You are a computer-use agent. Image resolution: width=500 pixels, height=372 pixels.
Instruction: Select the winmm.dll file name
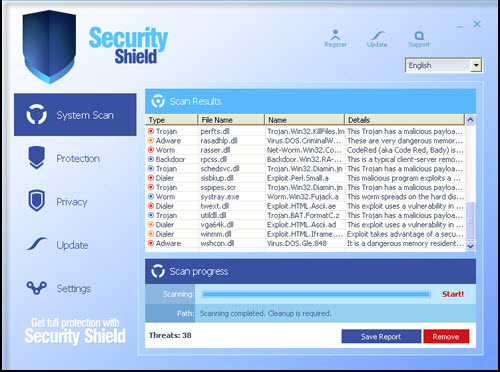(216, 234)
